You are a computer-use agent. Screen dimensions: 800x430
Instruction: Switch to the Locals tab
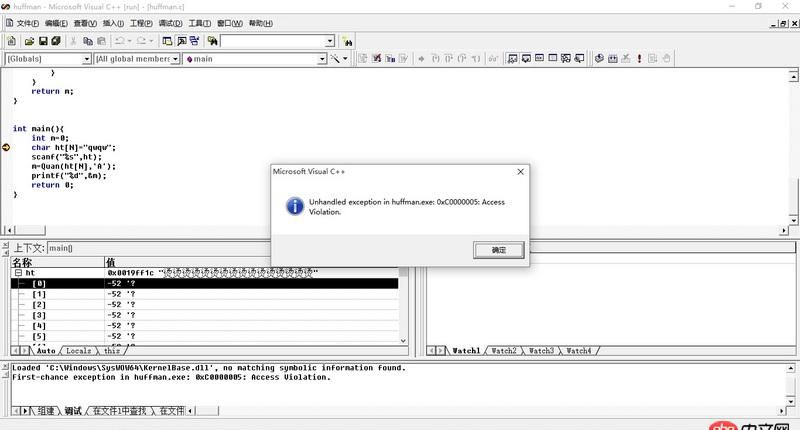click(78, 351)
